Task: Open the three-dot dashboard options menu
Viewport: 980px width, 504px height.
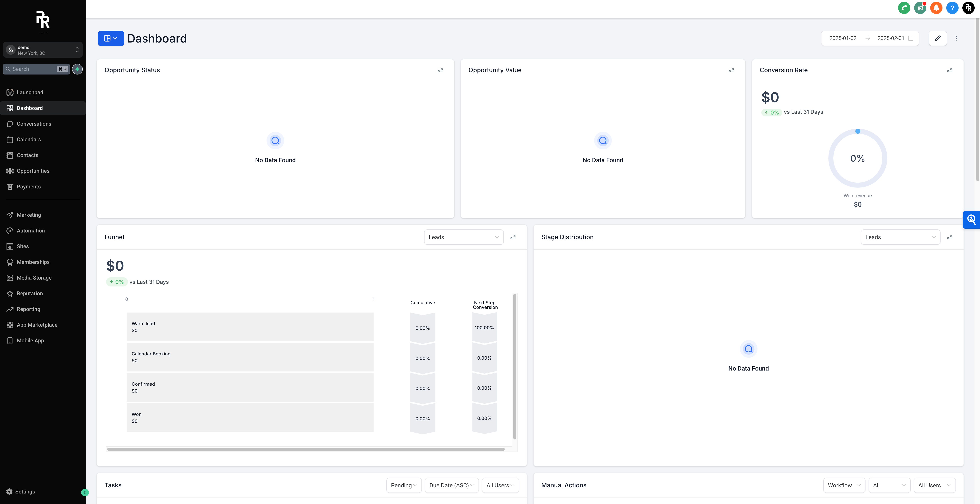Action: pyautogui.click(x=956, y=38)
